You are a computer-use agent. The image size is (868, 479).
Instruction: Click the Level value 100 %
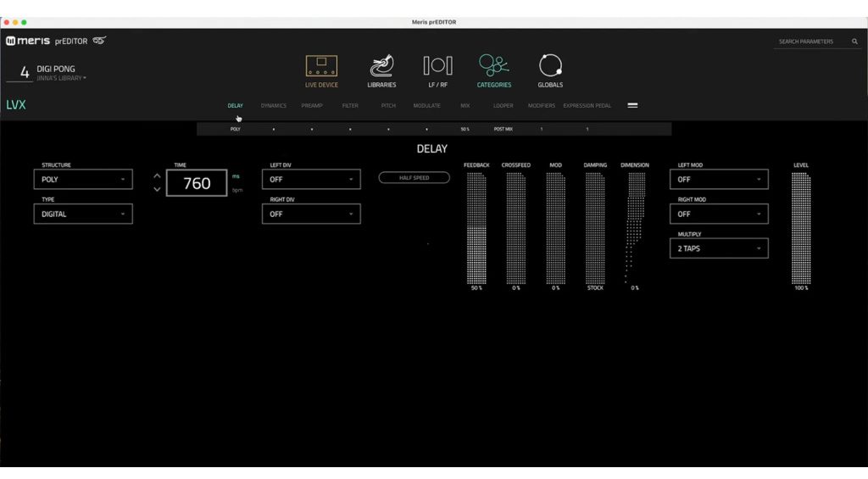coord(801,288)
